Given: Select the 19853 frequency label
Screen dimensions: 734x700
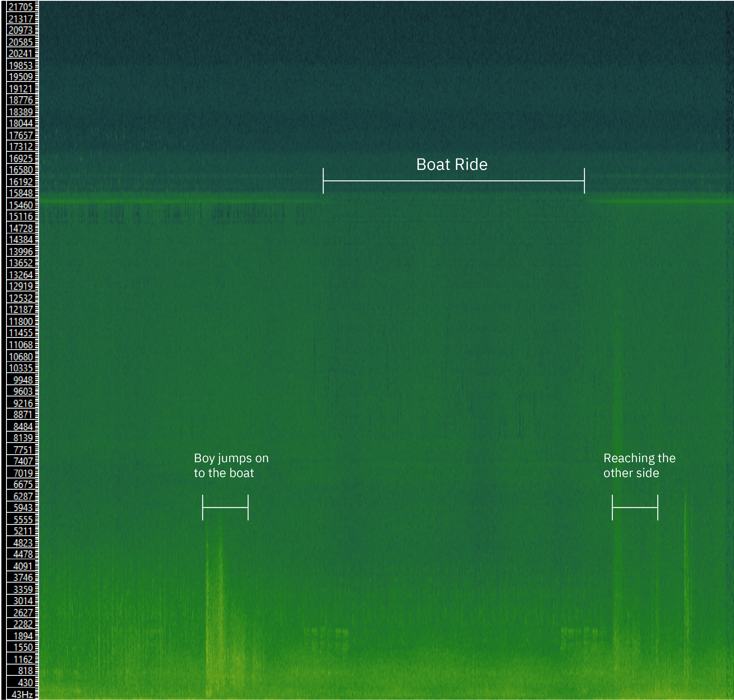Looking at the screenshot, I should [x=21, y=65].
